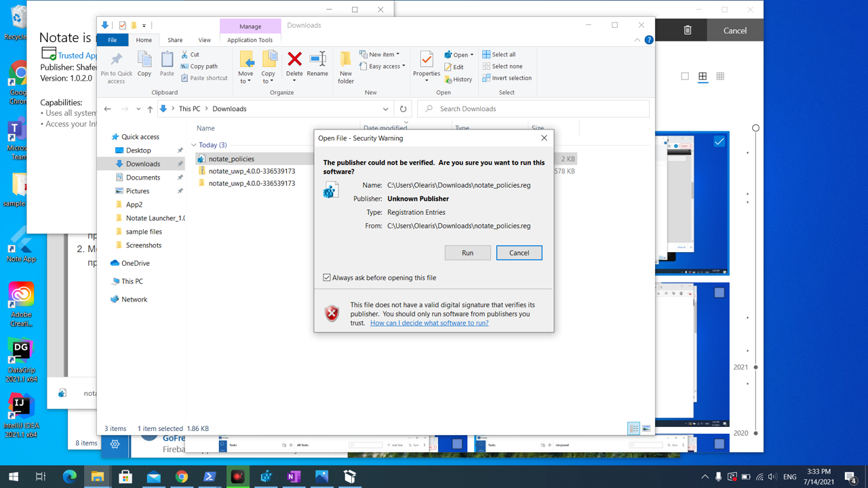Select Network in the navigation pane
Image resolution: width=868 pixels, height=488 pixels.
pos(128,300)
